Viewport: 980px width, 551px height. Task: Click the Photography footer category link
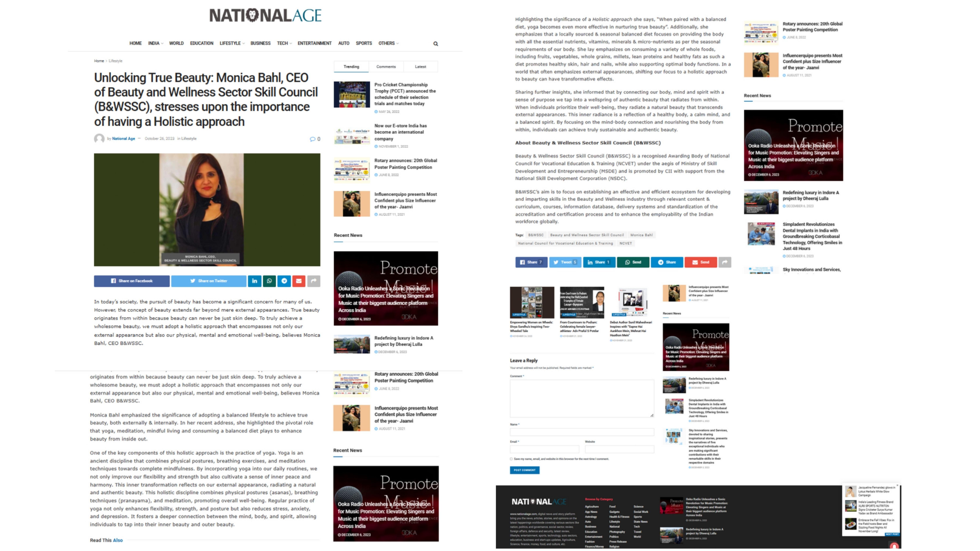[x=617, y=532]
